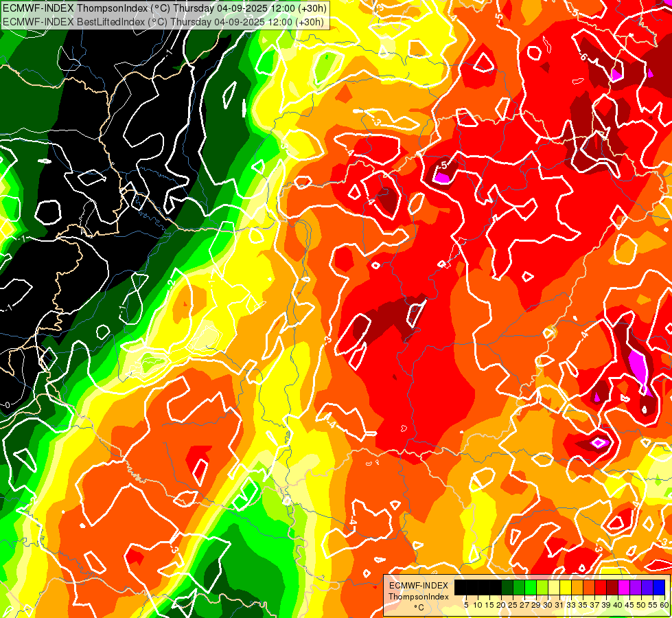This screenshot has height=618, width=672.
Task: Click the legend tick value '29'
Action: (535, 605)
